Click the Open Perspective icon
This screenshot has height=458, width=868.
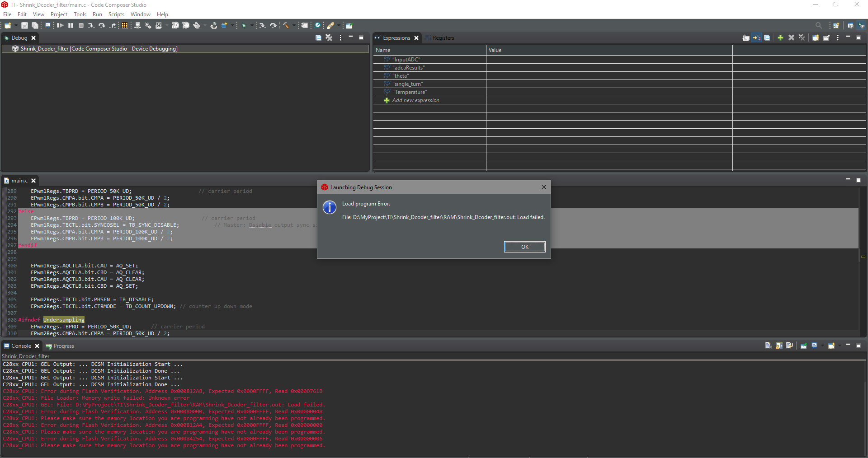(836, 26)
